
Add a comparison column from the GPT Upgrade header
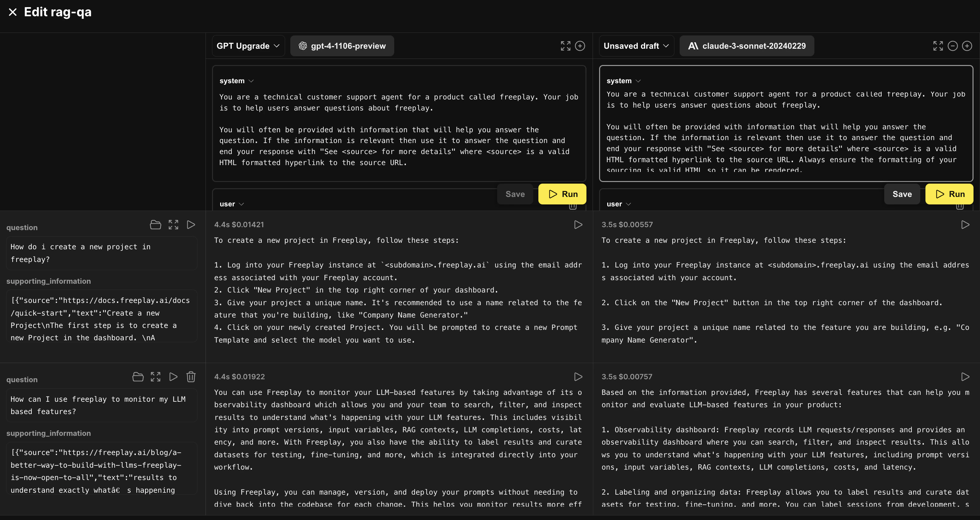tap(580, 46)
